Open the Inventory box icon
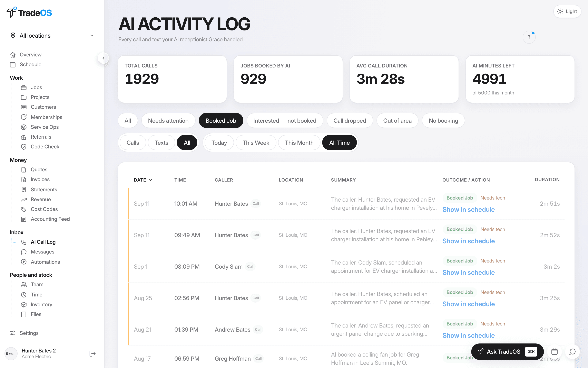 [23, 304]
